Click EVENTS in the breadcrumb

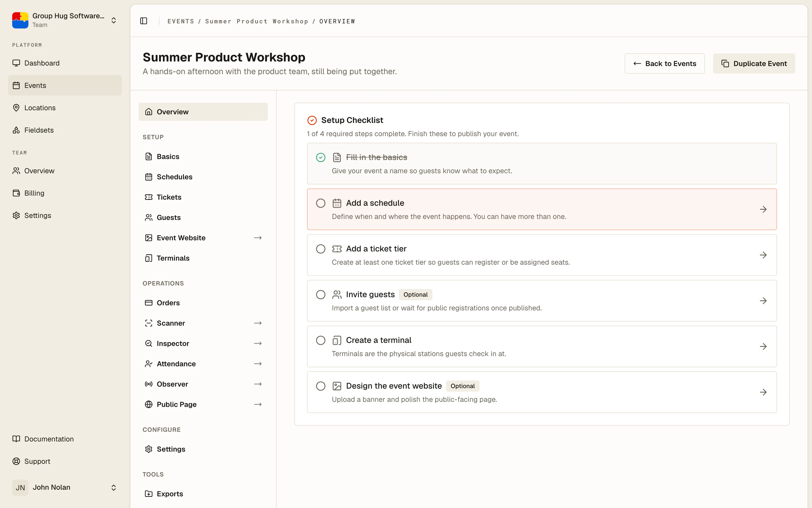pos(180,21)
